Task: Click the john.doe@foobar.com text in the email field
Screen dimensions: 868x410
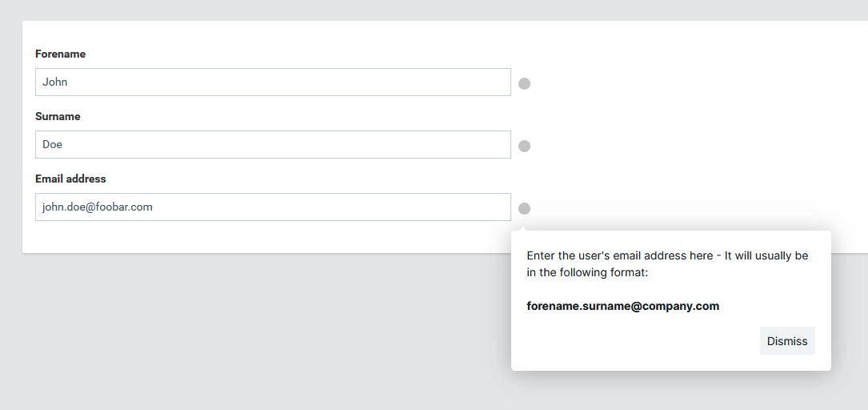Action: point(98,207)
